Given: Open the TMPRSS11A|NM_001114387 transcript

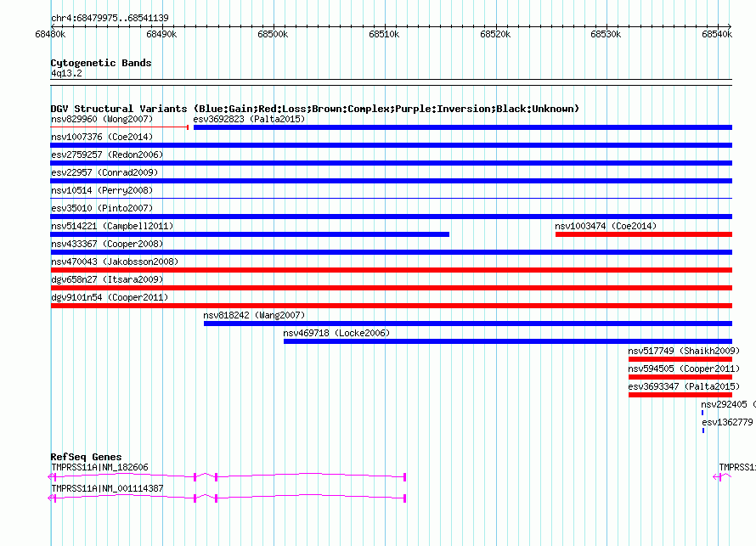Looking at the screenshot, I should tap(228, 498).
